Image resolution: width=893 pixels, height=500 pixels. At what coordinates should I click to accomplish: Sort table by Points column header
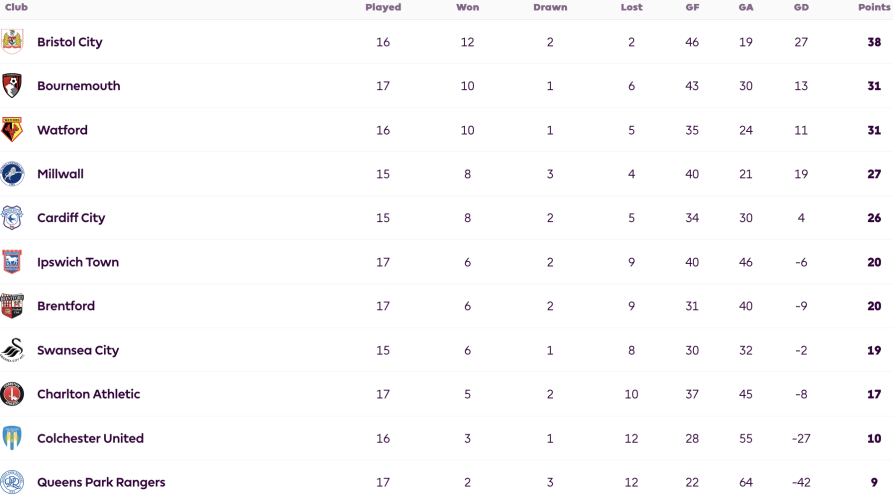click(874, 7)
